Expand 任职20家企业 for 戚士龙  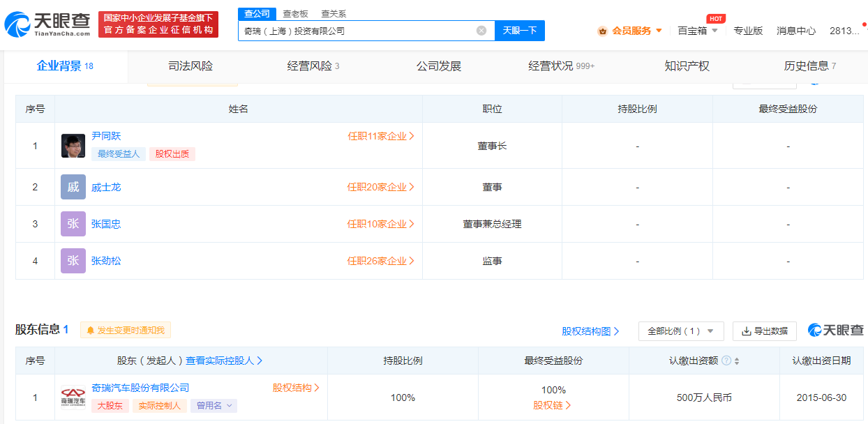(381, 187)
